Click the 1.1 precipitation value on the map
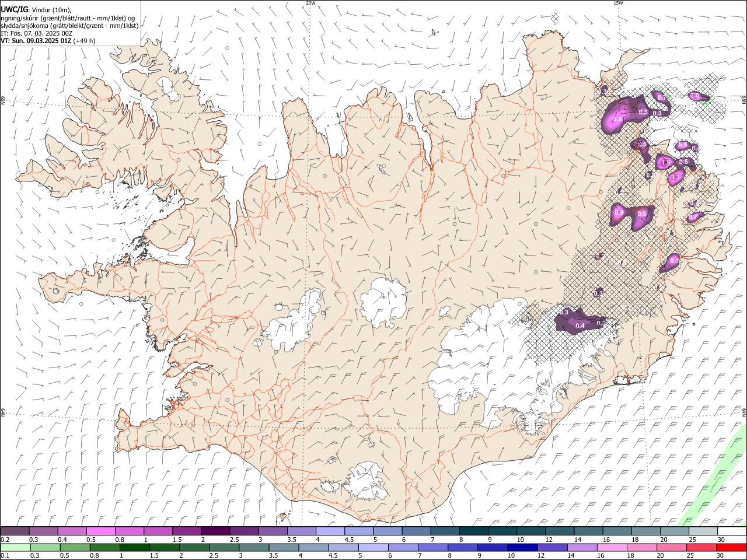 (x=677, y=176)
